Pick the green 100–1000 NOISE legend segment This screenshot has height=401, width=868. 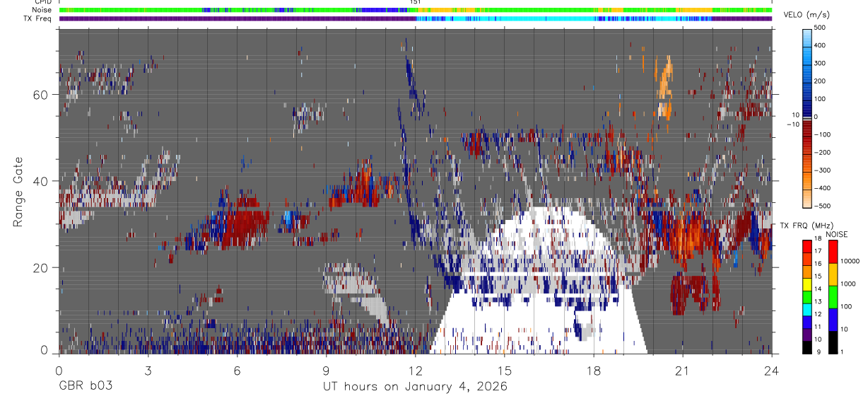pos(832,297)
